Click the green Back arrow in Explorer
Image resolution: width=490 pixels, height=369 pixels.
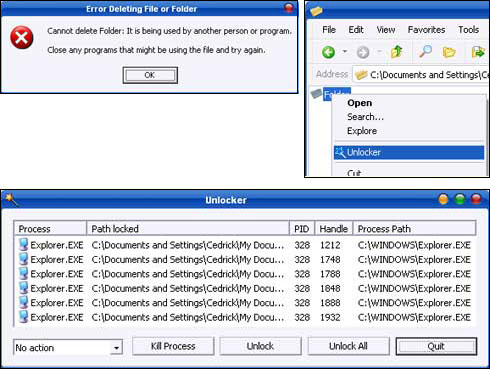click(x=328, y=52)
